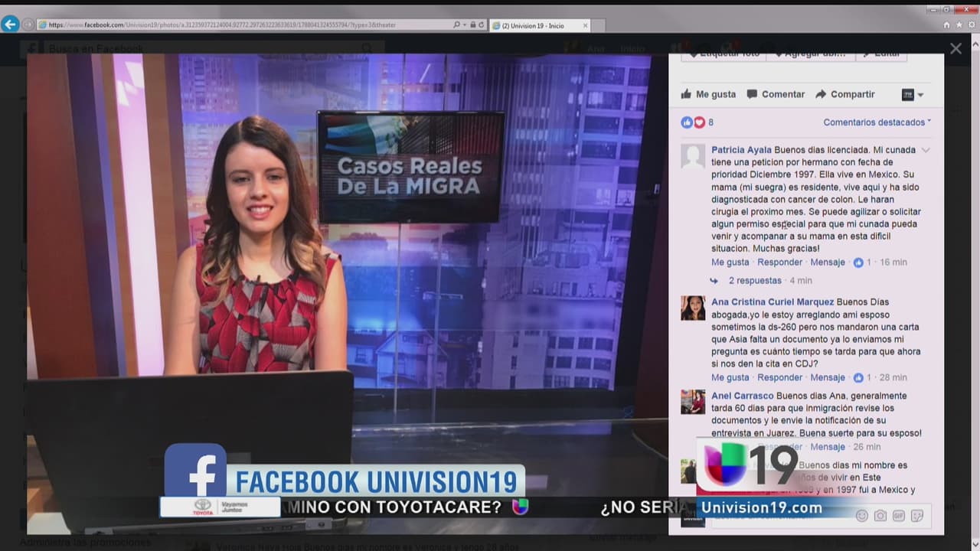Expand the 2 respuestas replies
Viewport: 980px width, 551px height.
tap(755, 281)
